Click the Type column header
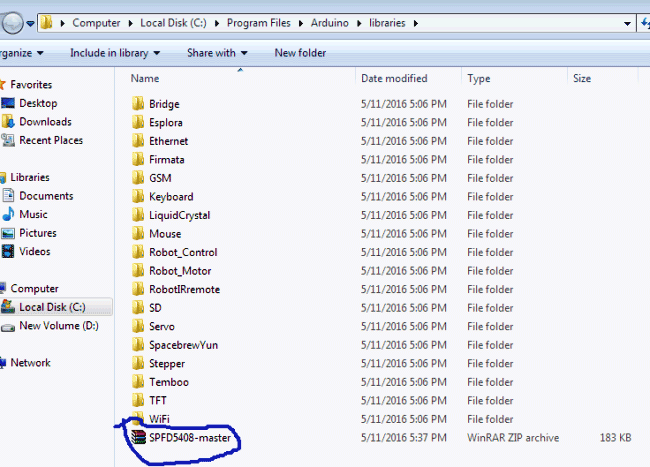This screenshot has width=650, height=467. click(479, 78)
